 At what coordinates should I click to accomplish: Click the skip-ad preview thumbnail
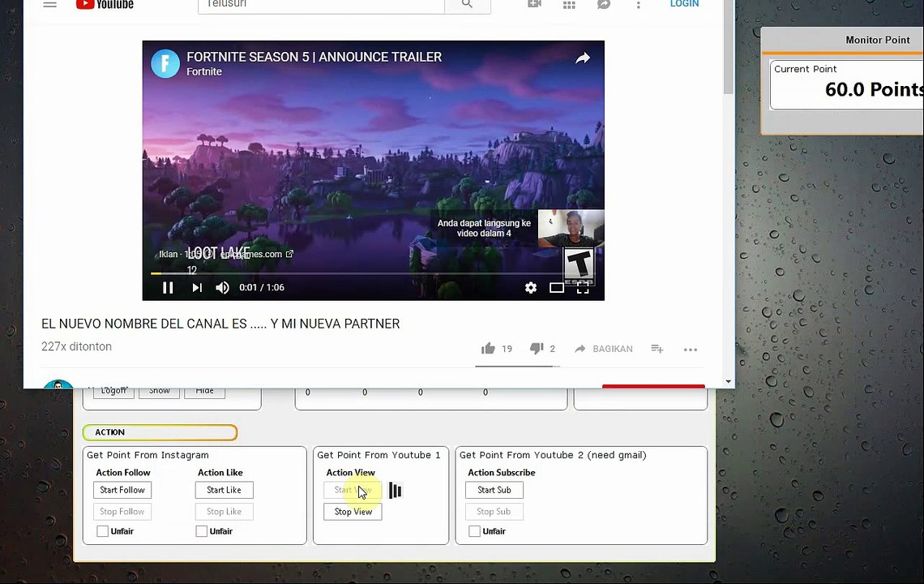[571, 228]
